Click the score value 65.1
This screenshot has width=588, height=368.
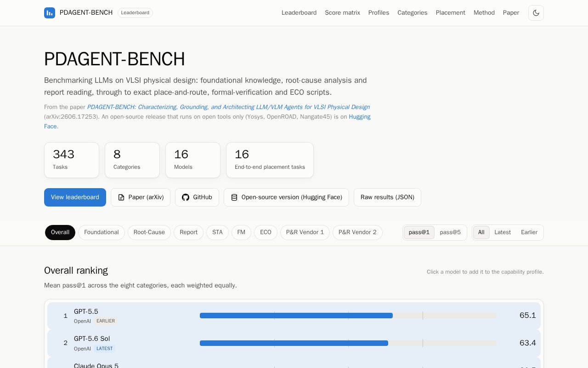coord(527,316)
